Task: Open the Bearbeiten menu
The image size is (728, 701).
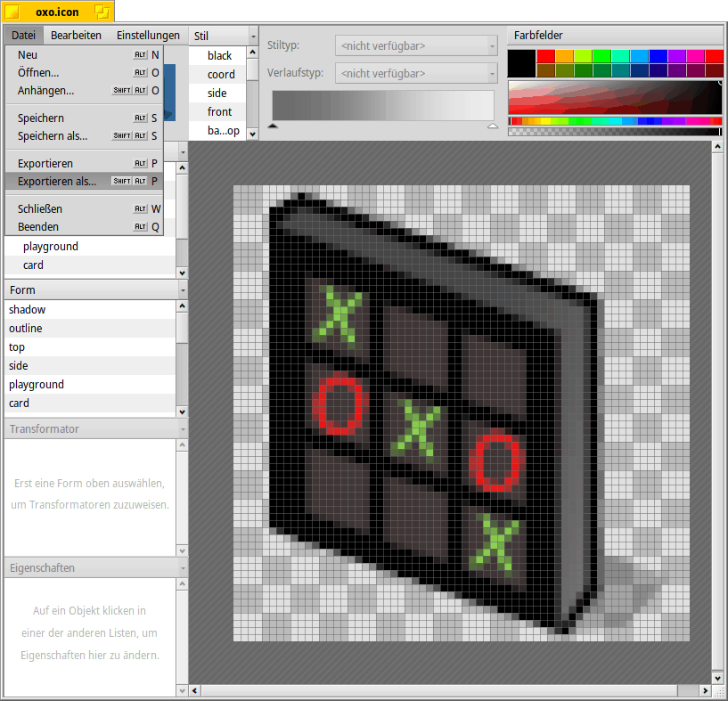Action: (76, 36)
